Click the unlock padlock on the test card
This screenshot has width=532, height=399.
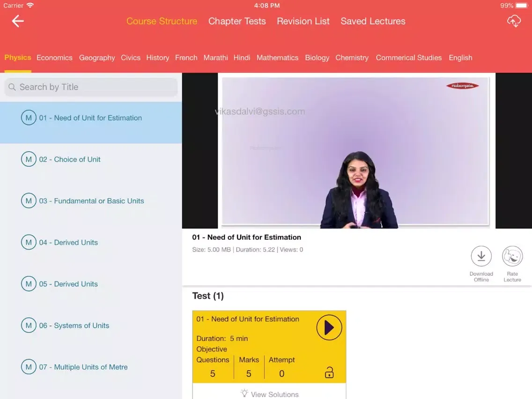click(x=329, y=372)
